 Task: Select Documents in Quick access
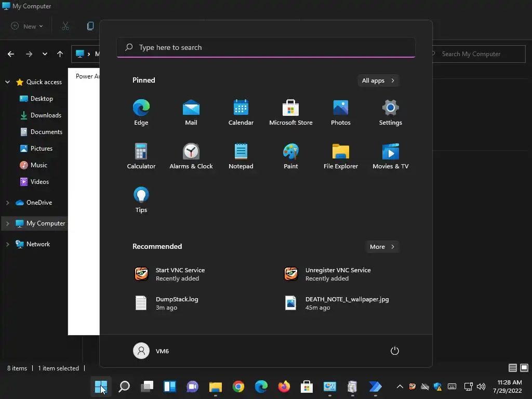tap(41, 132)
